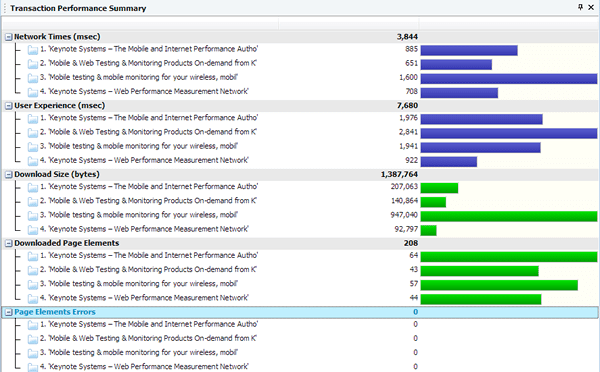600x372 pixels.
Task: Click folder icon of page 1 under Downloaded Page Elements
Action: coord(33,256)
